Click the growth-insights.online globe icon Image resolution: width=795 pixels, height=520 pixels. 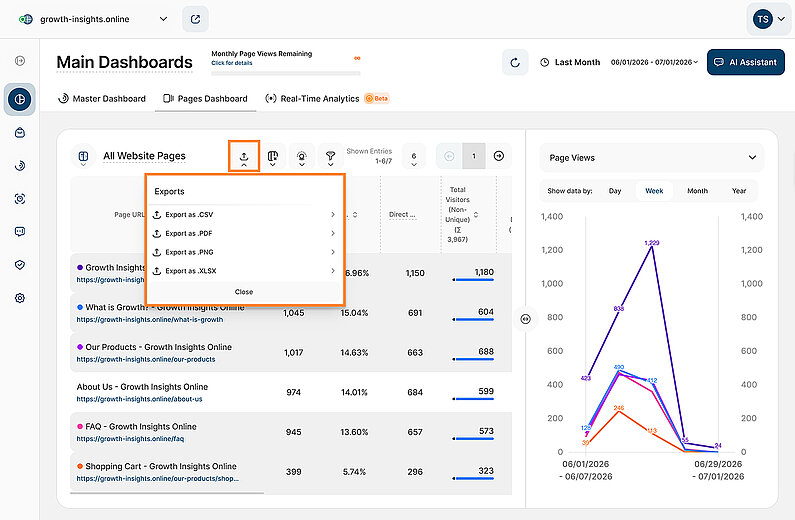[25, 19]
